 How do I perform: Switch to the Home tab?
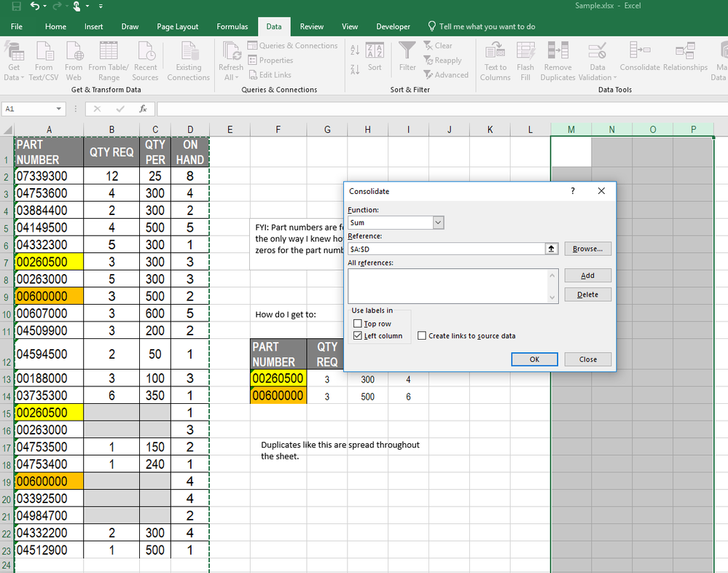click(x=55, y=26)
